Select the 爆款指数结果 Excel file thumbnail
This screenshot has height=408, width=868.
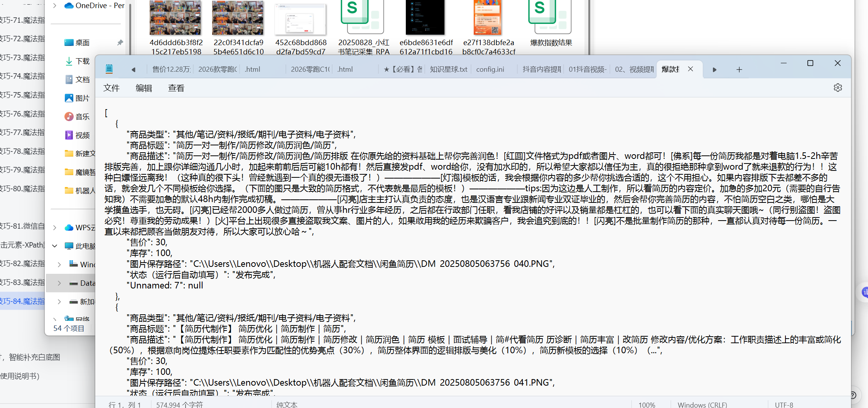(x=550, y=17)
